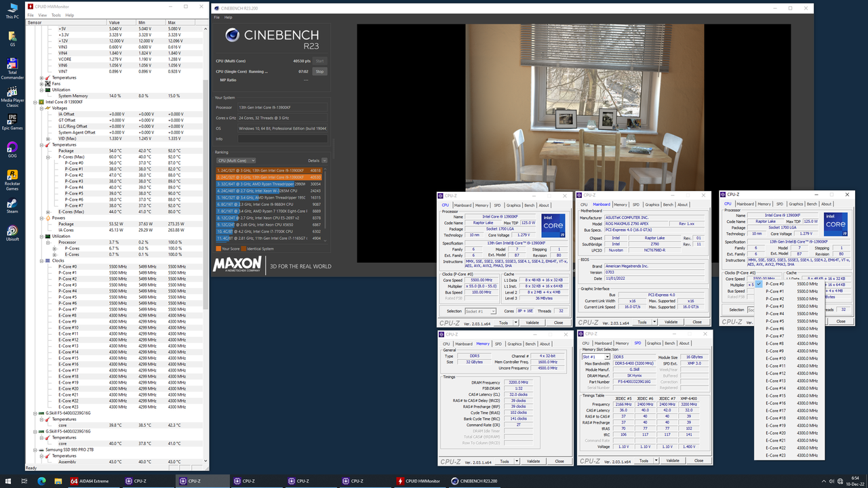The height and width of the screenshot is (488, 868).
Task: Select P-Core #7 in the core clock list
Action: click(789, 336)
